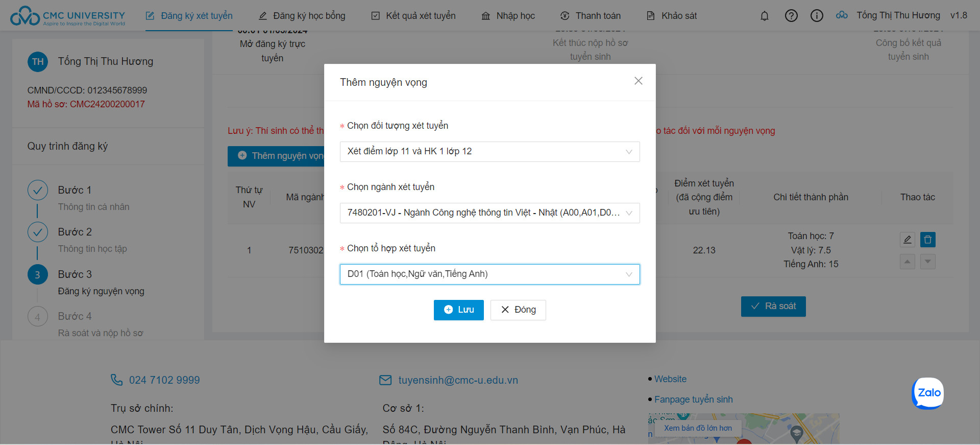Click the 22.13 điểm xét tuyển cell
The width and height of the screenshot is (980, 445).
tap(704, 250)
